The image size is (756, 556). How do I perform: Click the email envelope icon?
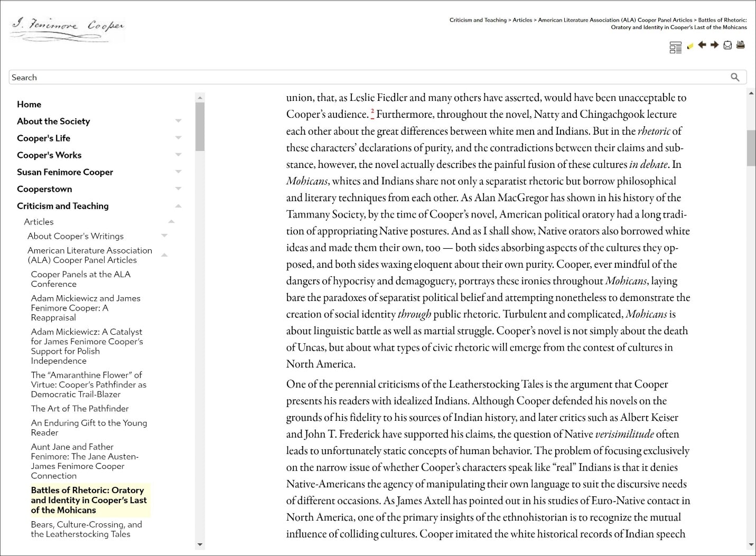(727, 45)
